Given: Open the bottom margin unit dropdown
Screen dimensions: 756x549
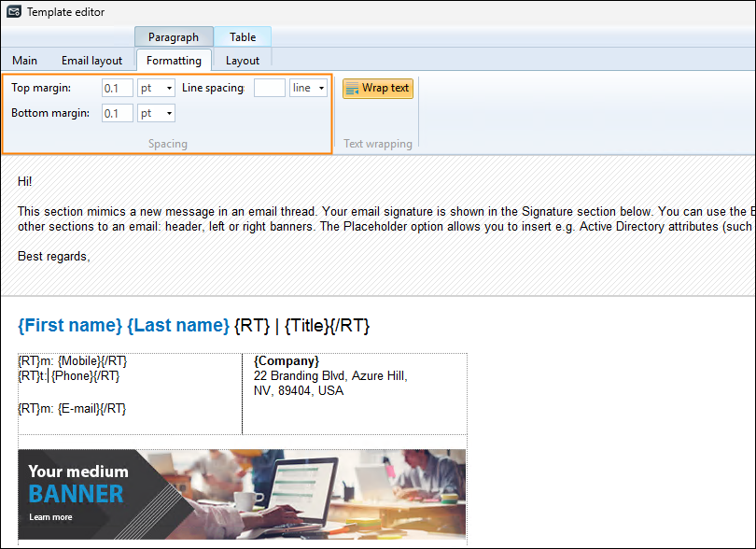Looking at the screenshot, I should pos(168,112).
